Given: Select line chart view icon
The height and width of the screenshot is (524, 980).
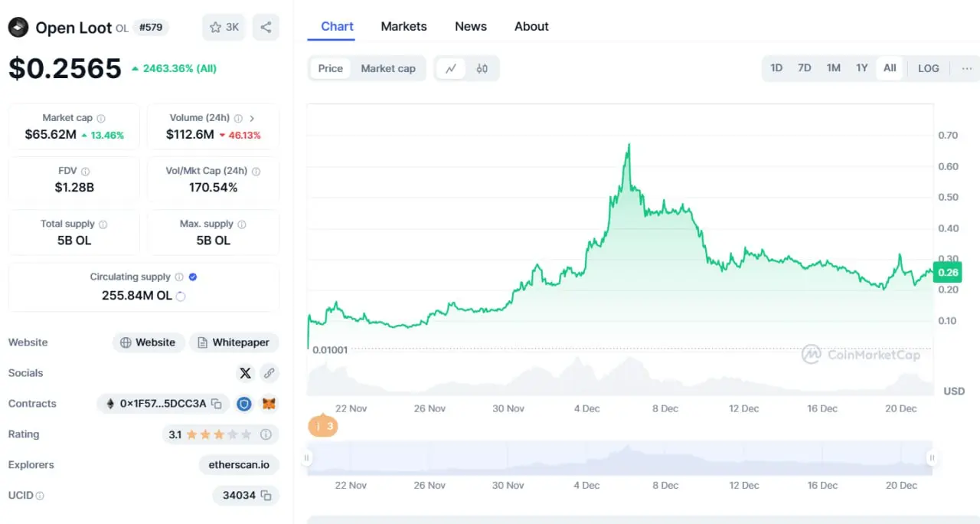Looking at the screenshot, I should [451, 68].
